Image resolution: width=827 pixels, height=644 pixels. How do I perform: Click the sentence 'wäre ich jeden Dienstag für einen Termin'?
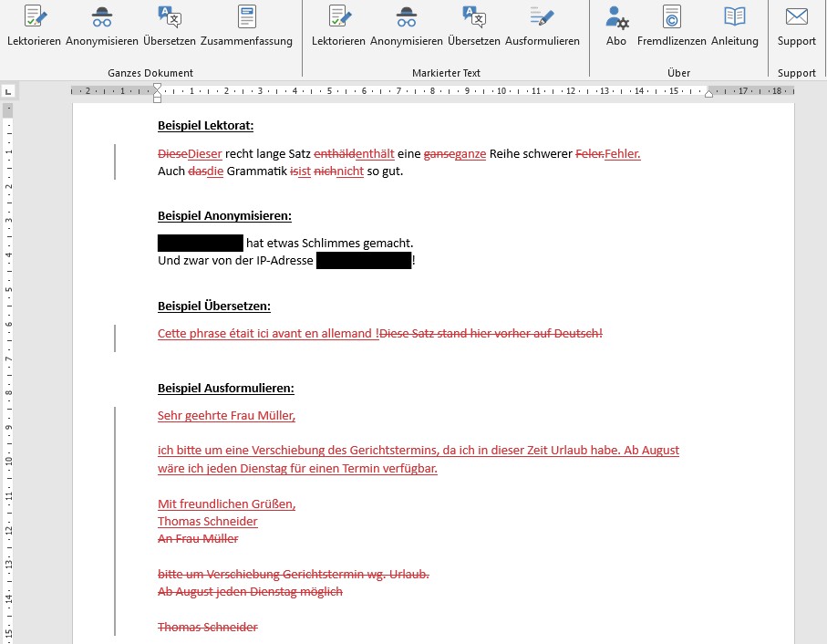point(297,468)
